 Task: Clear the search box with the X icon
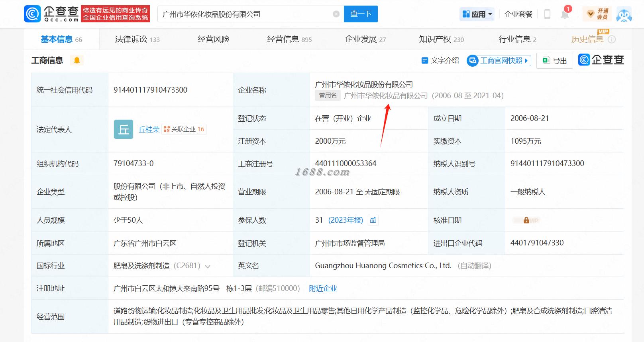pos(336,14)
